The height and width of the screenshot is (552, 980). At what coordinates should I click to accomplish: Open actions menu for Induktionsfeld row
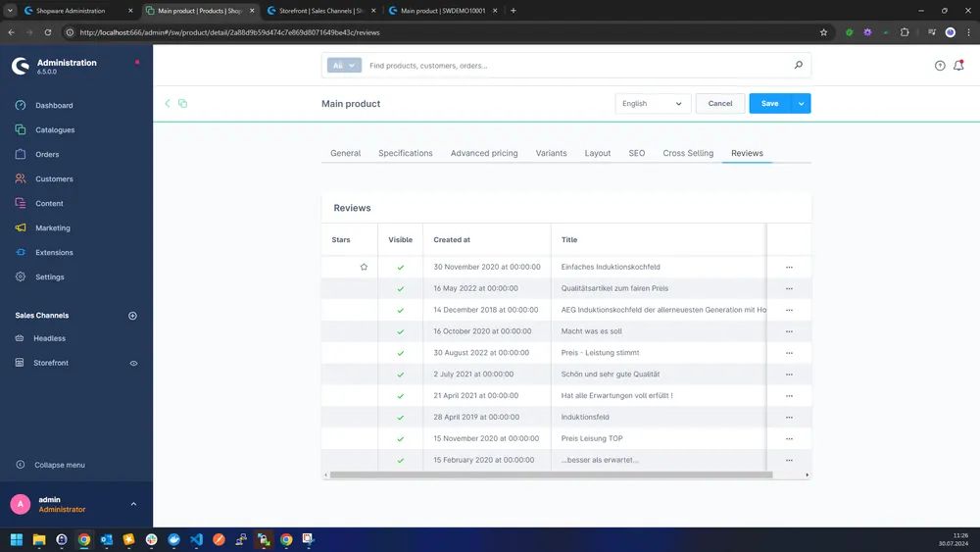[789, 418]
